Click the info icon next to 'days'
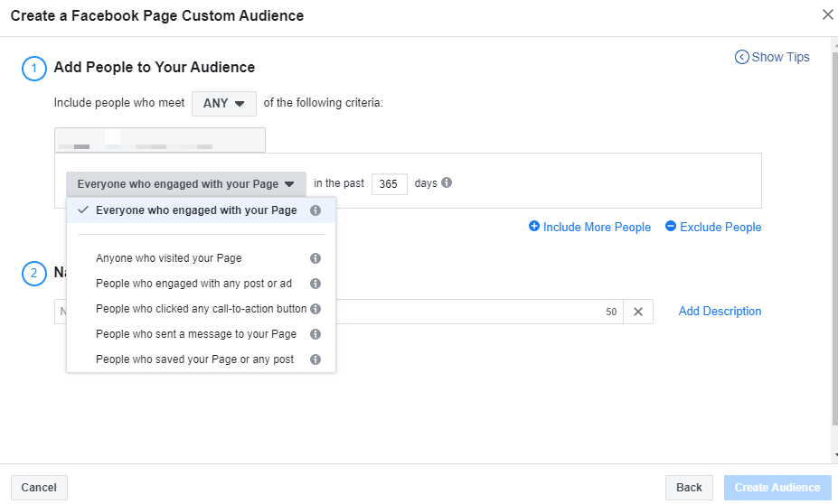This screenshot has width=838, height=504. point(447,183)
